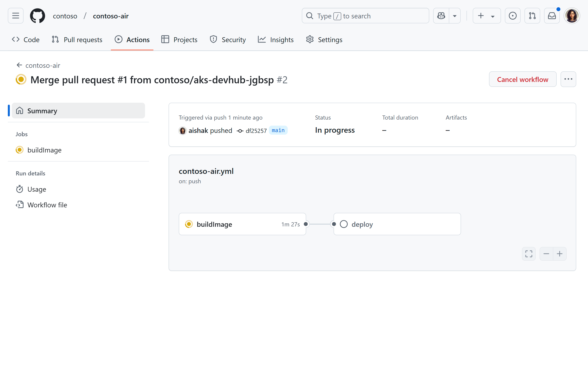Open the hamburger navigation menu
The image size is (588, 392).
point(15,16)
